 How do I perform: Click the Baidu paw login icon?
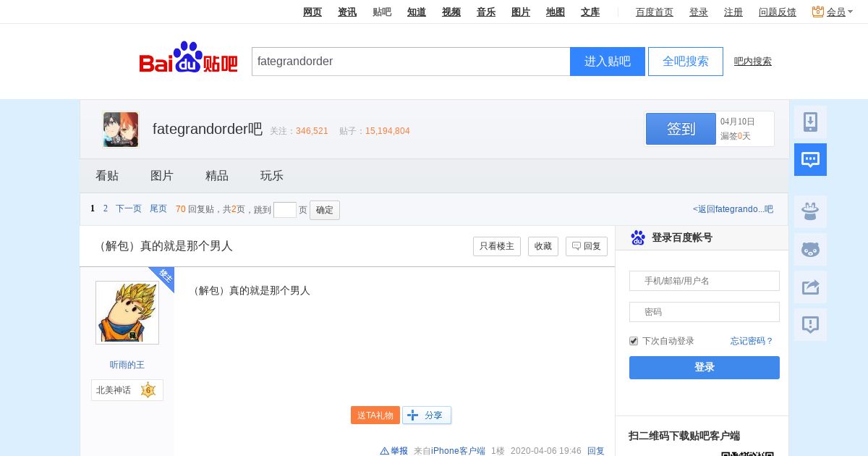coord(638,237)
